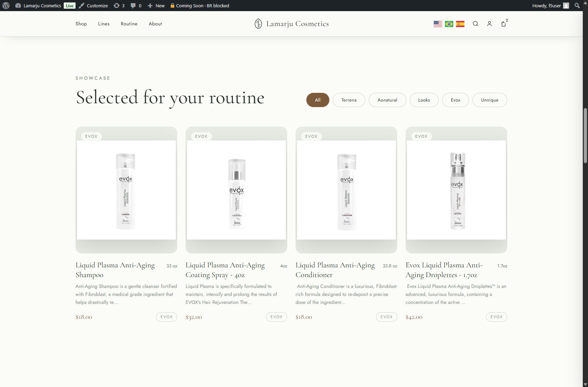Open the user account icon

click(489, 24)
